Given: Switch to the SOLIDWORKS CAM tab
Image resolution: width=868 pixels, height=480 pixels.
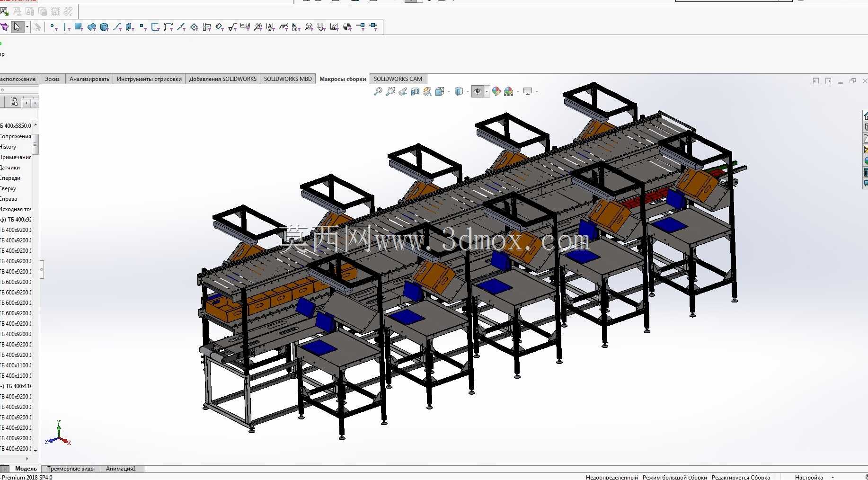Looking at the screenshot, I should point(398,79).
